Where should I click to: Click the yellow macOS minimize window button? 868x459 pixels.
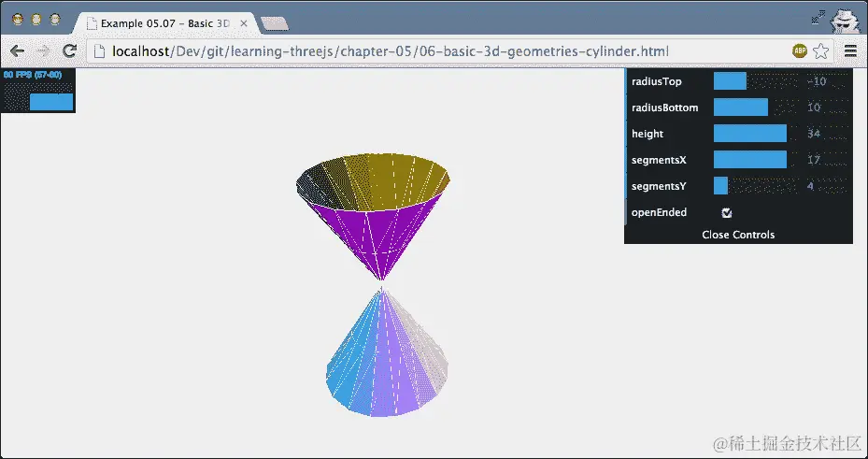[x=36, y=20]
